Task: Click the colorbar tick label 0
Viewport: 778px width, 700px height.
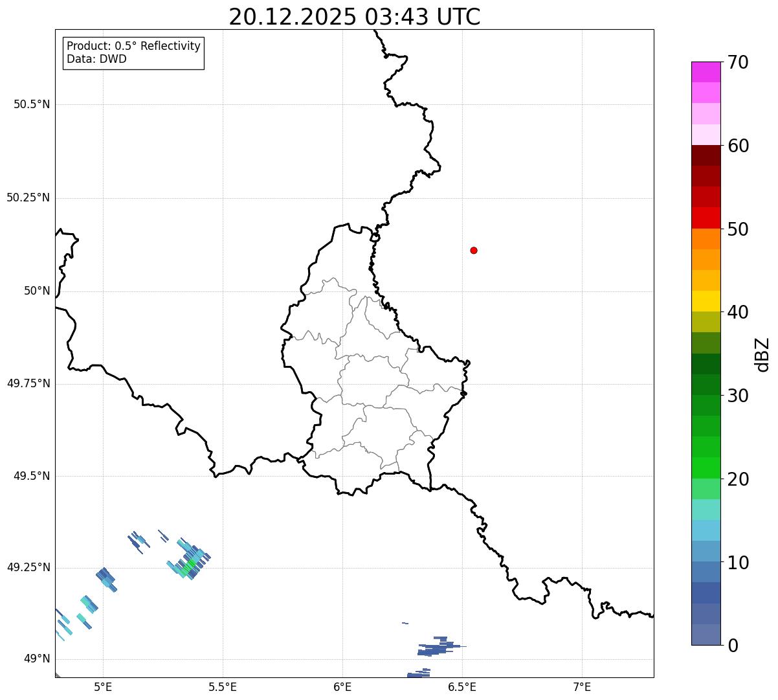Action: tap(733, 646)
